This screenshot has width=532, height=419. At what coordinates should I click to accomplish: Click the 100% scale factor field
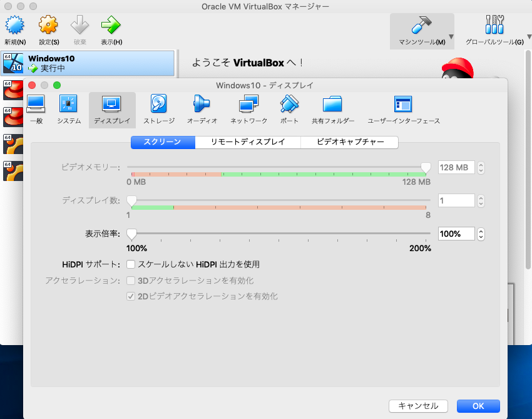(456, 234)
